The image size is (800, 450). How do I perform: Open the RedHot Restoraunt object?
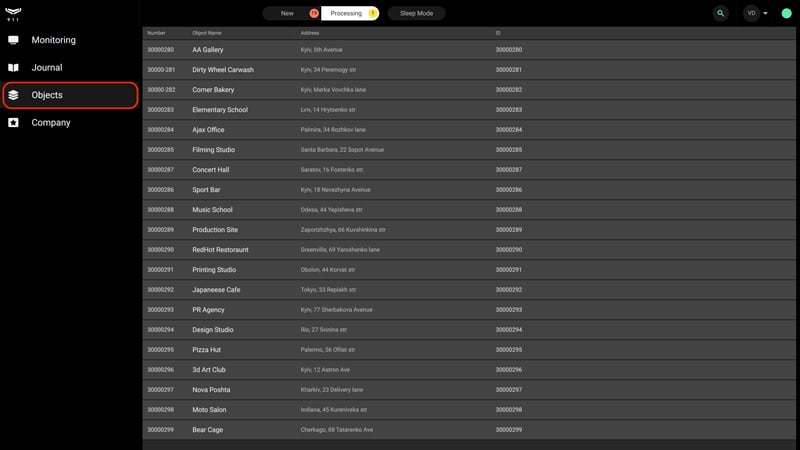click(x=469, y=249)
